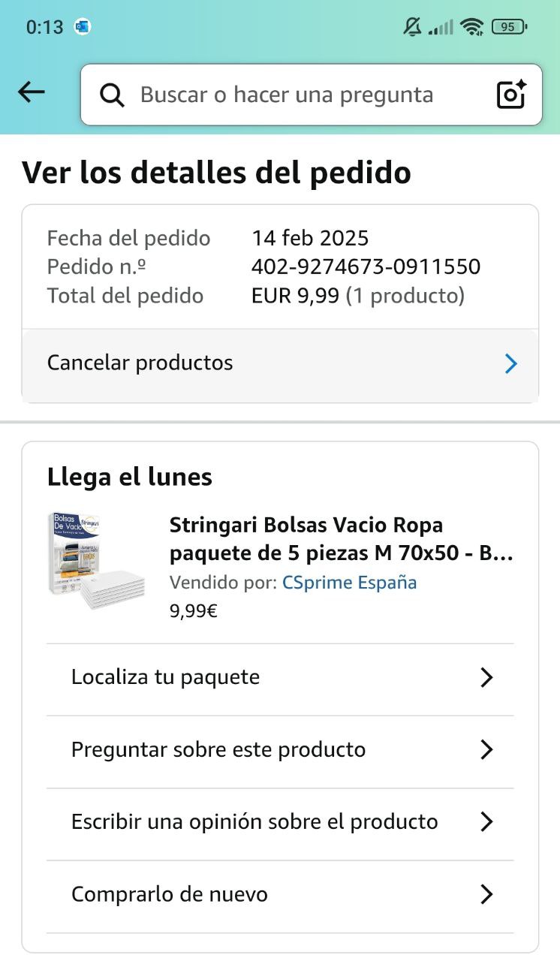560x961 pixels.
Task: Tap the back arrow icon
Action: [32, 92]
